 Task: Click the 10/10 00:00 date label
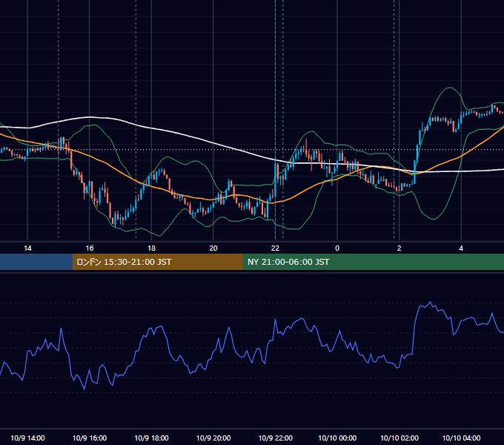337,438
